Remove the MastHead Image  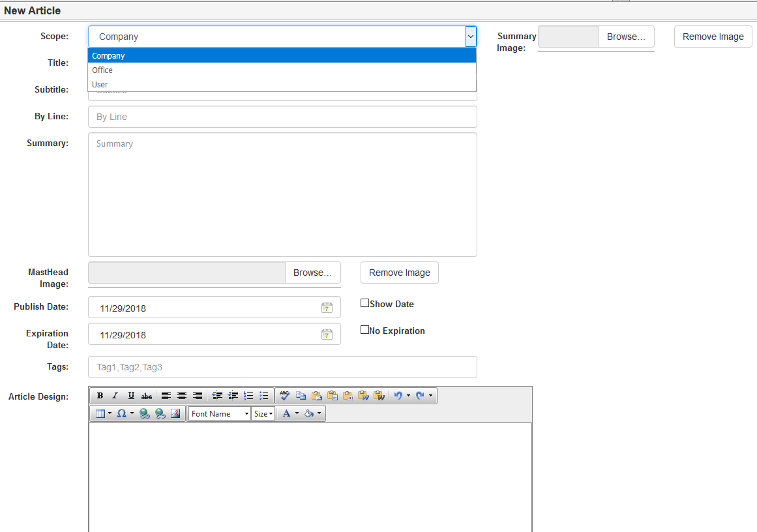399,273
